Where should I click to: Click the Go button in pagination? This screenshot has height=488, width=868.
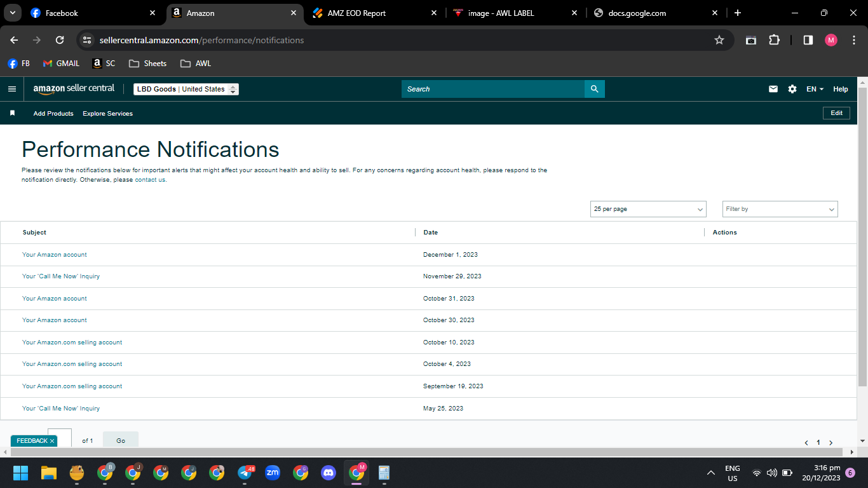tap(121, 440)
